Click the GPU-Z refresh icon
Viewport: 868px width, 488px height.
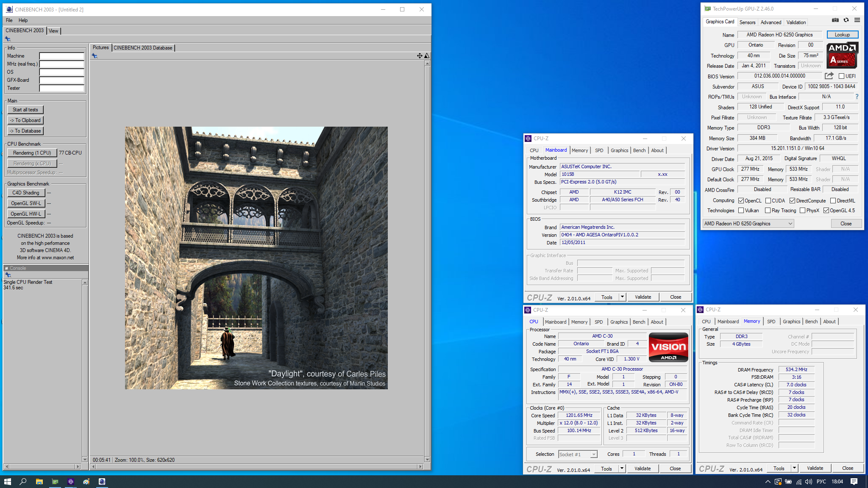(x=846, y=20)
